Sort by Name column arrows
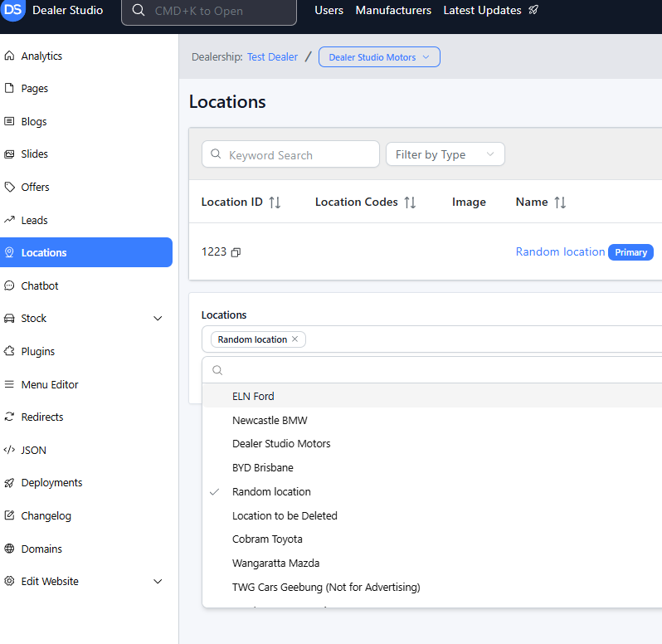The width and height of the screenshot is (662, 644). tap(560, 202)
